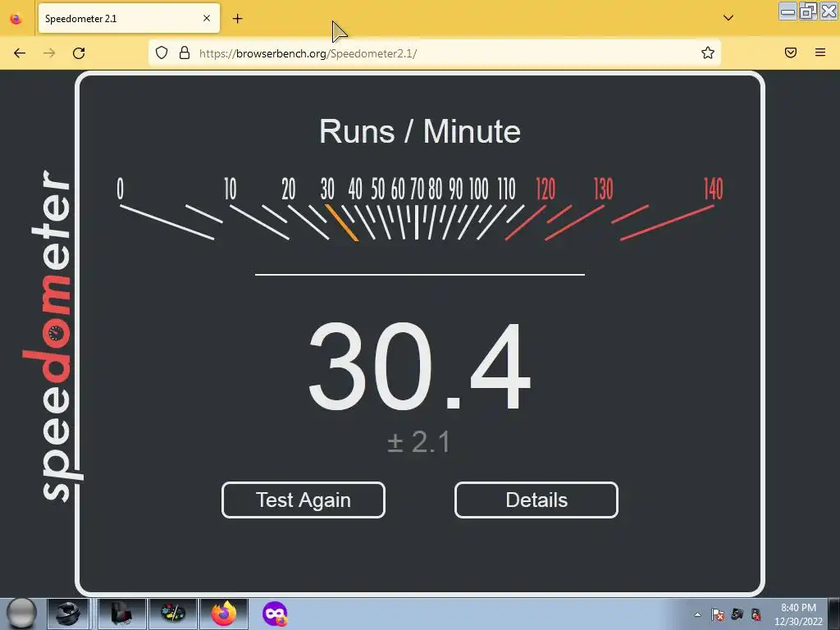This screenshot has height=630, width=840.
Task: Open the black helmet taskbar application
Action: [67, 614]
